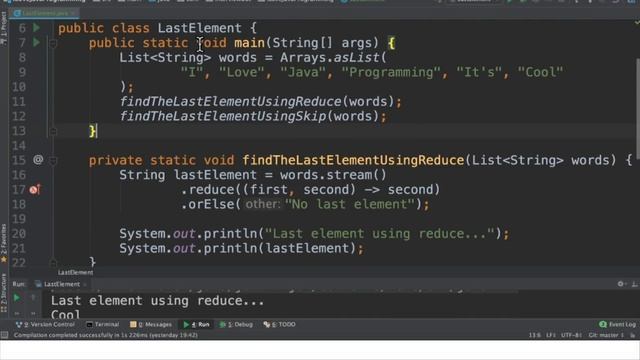Image resolution: width=640 pixels, height=360 pixels.
Task: Click the compilation completed status message
Action: pyautogui.click(x=106, y=335)
